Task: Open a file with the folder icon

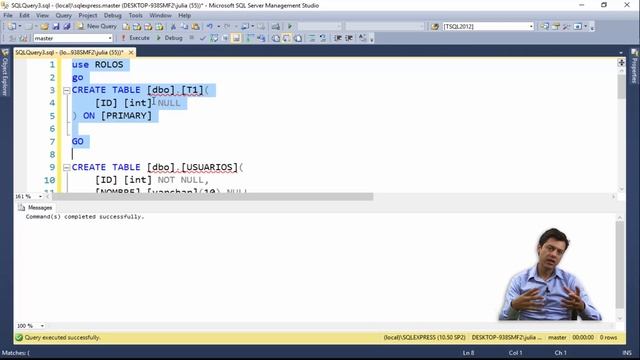Action: tap(44, 27)
